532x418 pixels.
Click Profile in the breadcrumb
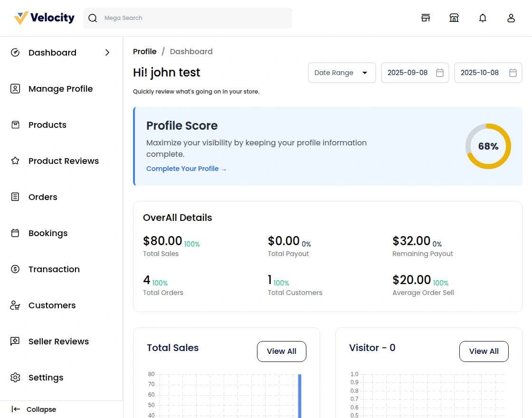pyautogui.click(x=144, y=51)
